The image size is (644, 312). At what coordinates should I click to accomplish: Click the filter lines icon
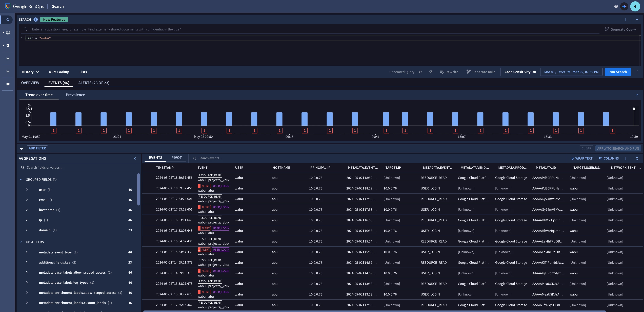tap(22, 148)
